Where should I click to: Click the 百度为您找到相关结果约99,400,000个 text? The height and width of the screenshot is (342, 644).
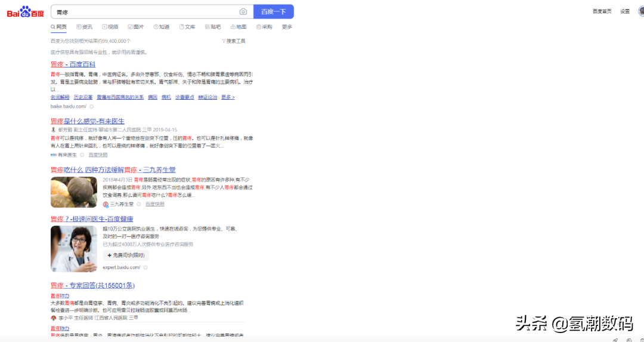(91, 41)
